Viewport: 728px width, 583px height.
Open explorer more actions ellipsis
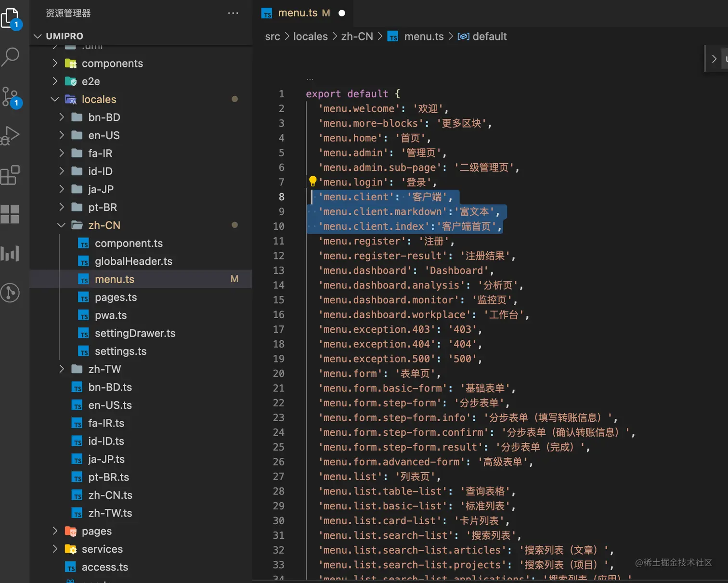point(233,13)
